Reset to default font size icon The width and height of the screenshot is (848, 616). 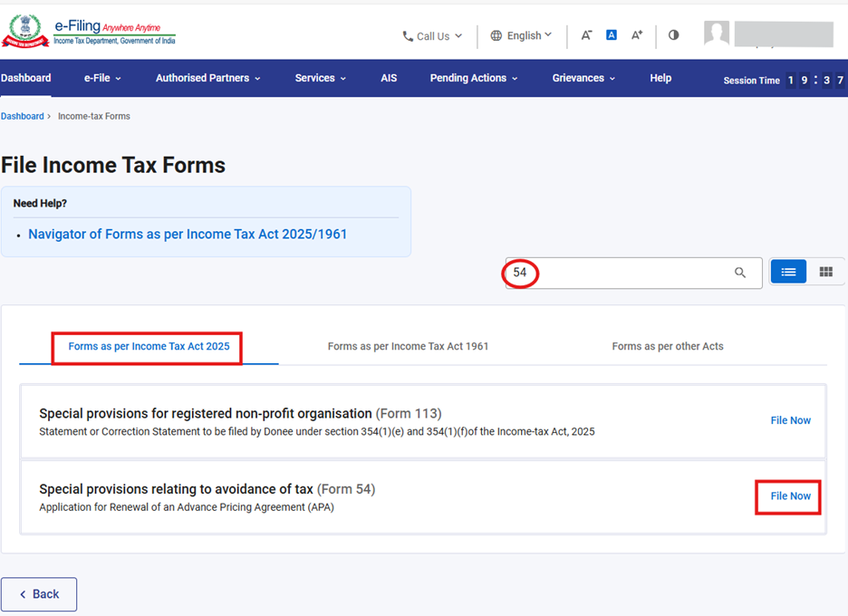pos(612,35)
